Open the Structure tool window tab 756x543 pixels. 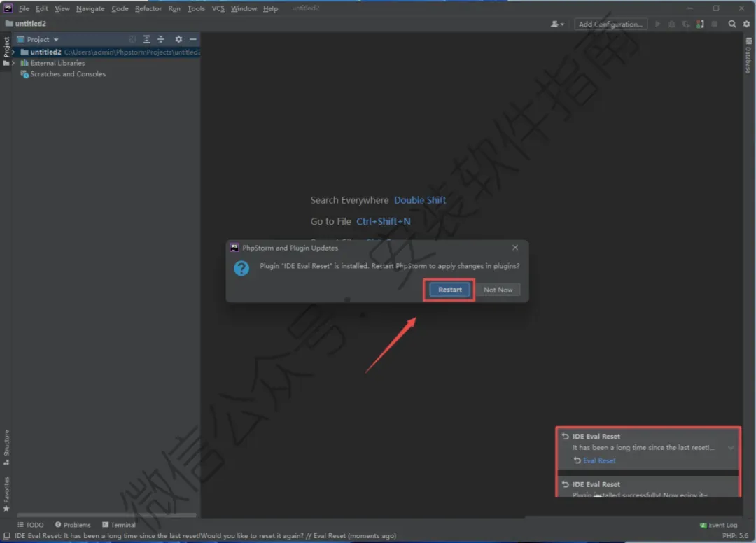tap(6, 447)
